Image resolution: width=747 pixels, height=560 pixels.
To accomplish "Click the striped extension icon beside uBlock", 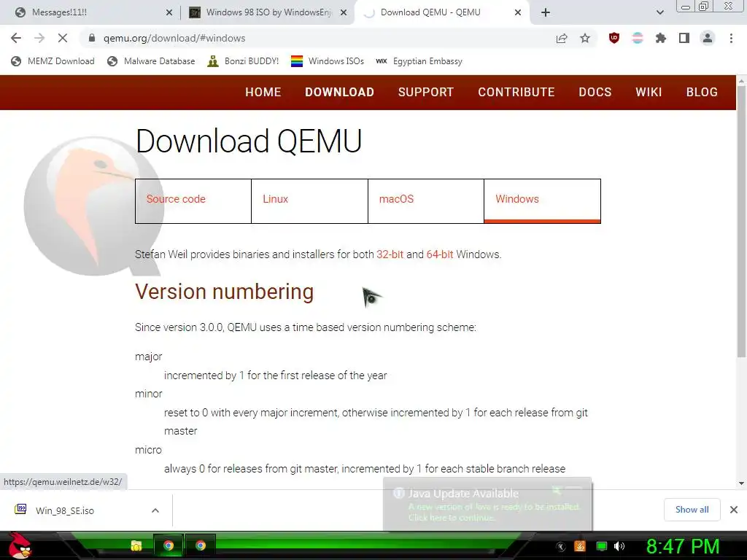I will pos(638,38).
